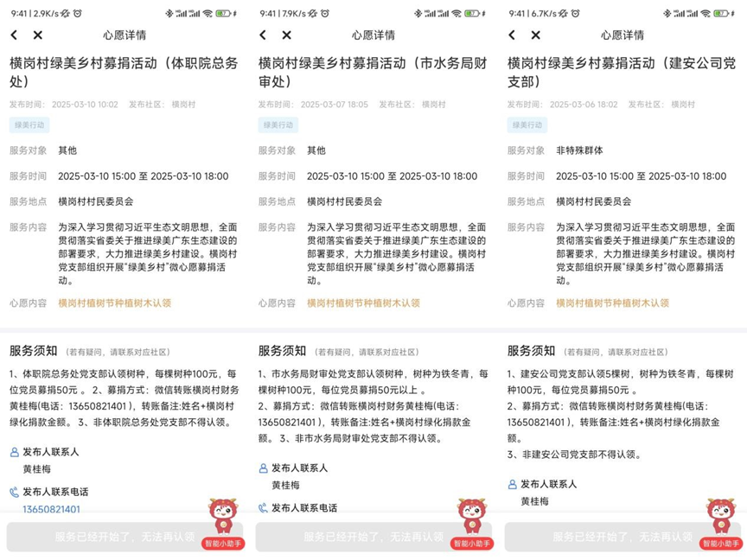Open 横岗村植树节种植树木认领 link on 建安公司党支部 page
The image size is (747, 560).
(x=612, y=303)
